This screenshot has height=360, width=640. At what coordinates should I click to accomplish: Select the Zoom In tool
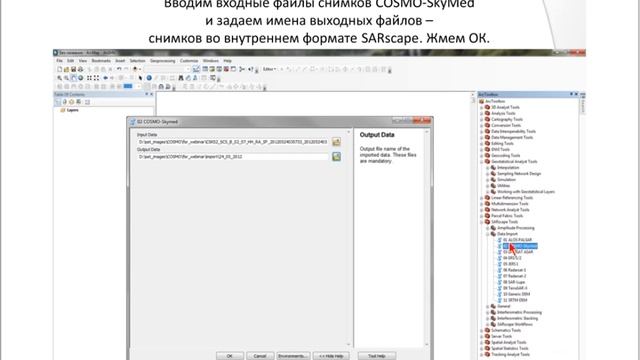point(60,78)
